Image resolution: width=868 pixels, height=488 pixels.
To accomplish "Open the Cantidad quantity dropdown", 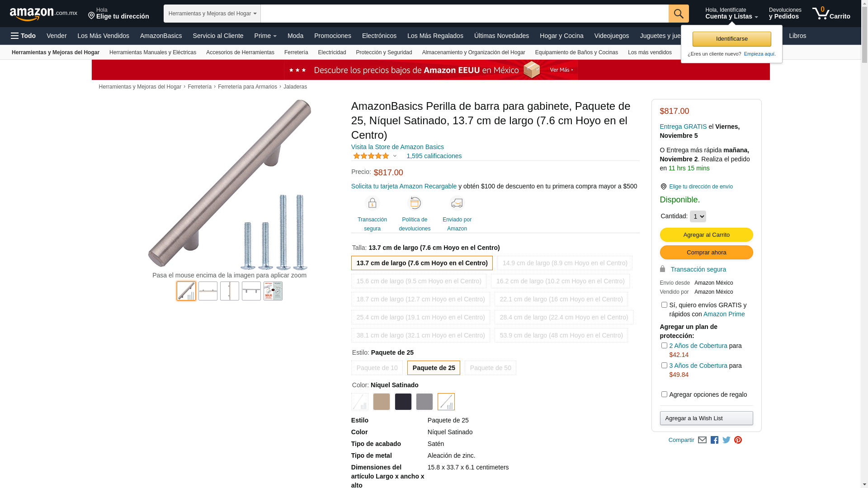I will coord(698,216).
